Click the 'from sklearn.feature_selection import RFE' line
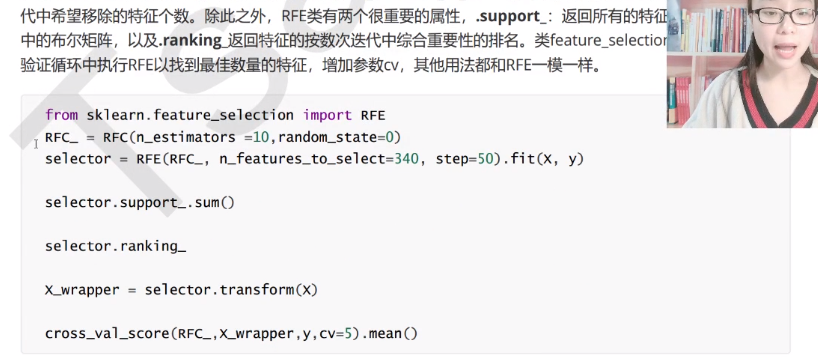The width and height of the screenshot is (818, 360). [215, 115]
